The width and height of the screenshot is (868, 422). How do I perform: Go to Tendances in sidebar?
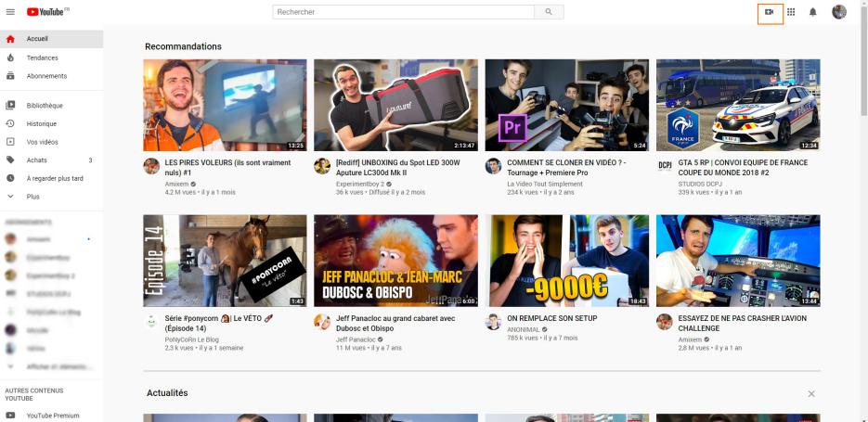[x=42, y=58]
